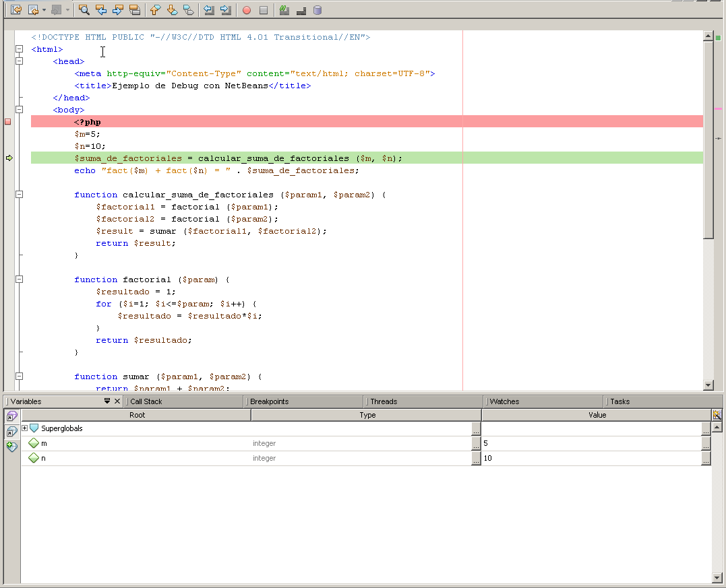Open the Breakpoints tab

coord(269,401)
